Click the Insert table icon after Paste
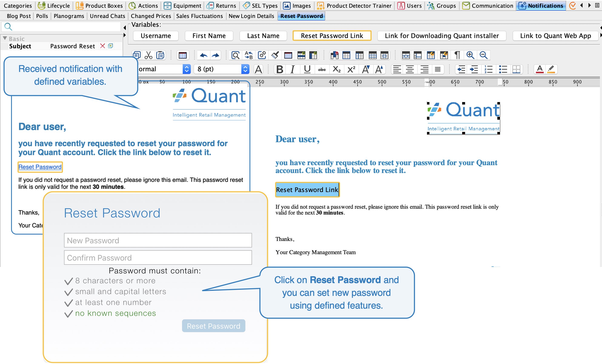 point(182,55)
